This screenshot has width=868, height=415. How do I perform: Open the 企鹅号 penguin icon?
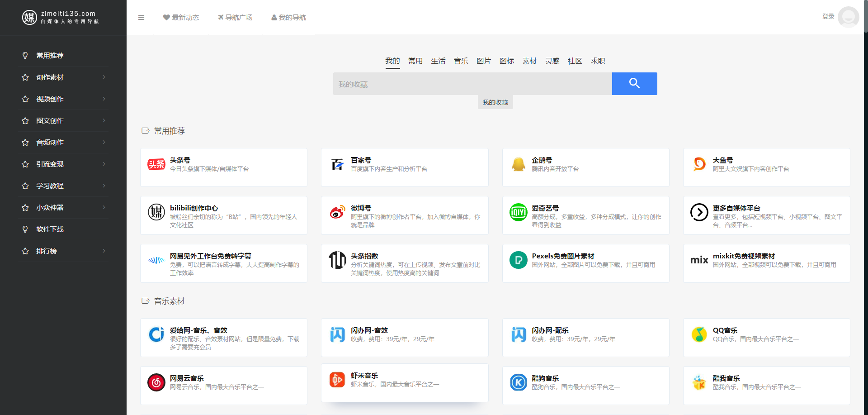[518, 164]
